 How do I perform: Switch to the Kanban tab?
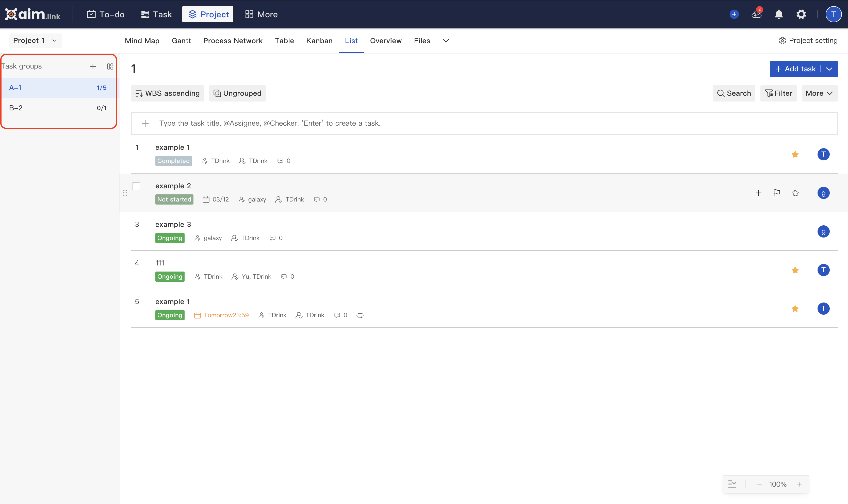coord(319,40)
